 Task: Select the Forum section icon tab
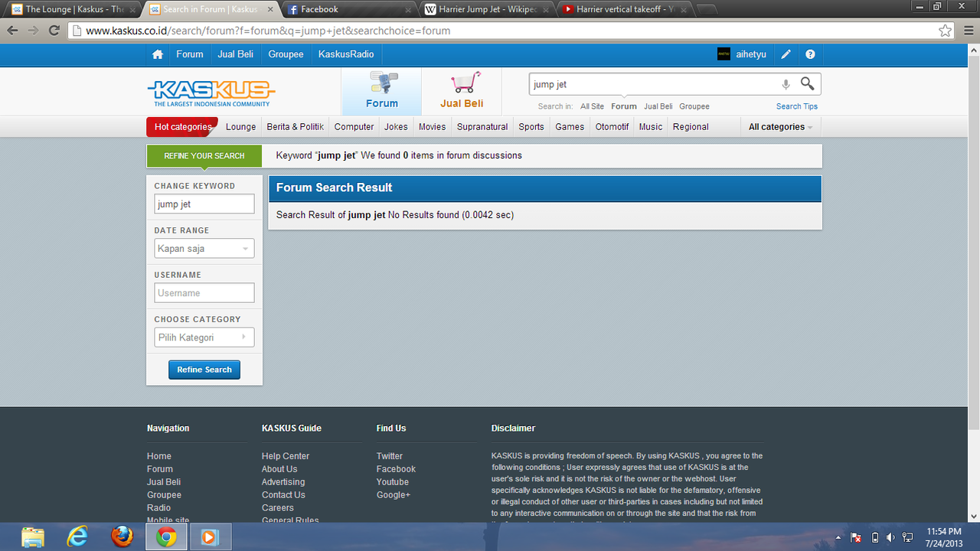381,91
